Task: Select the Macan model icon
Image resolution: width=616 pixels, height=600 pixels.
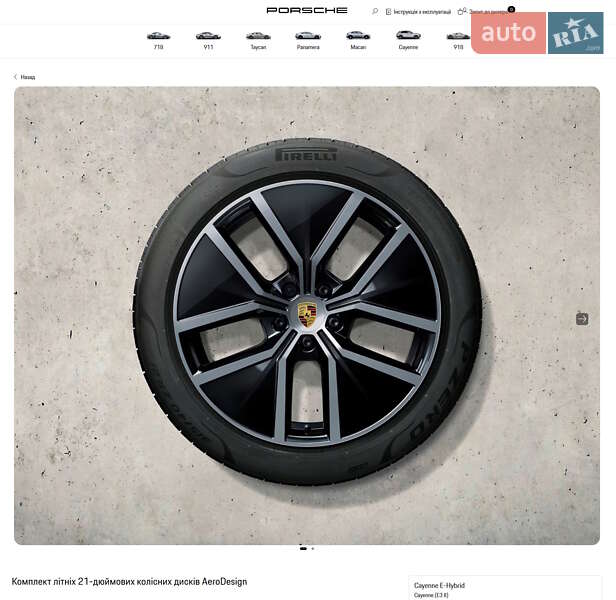Action: (358, 40)
